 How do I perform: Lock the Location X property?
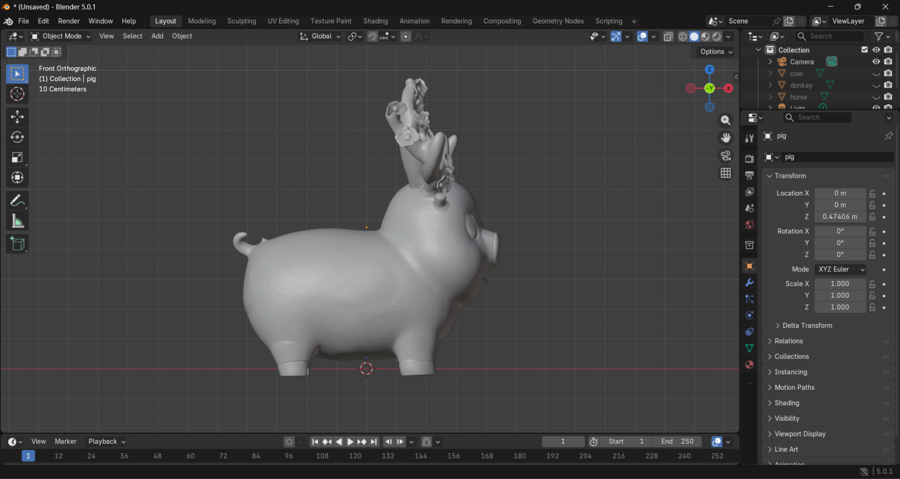872,193
